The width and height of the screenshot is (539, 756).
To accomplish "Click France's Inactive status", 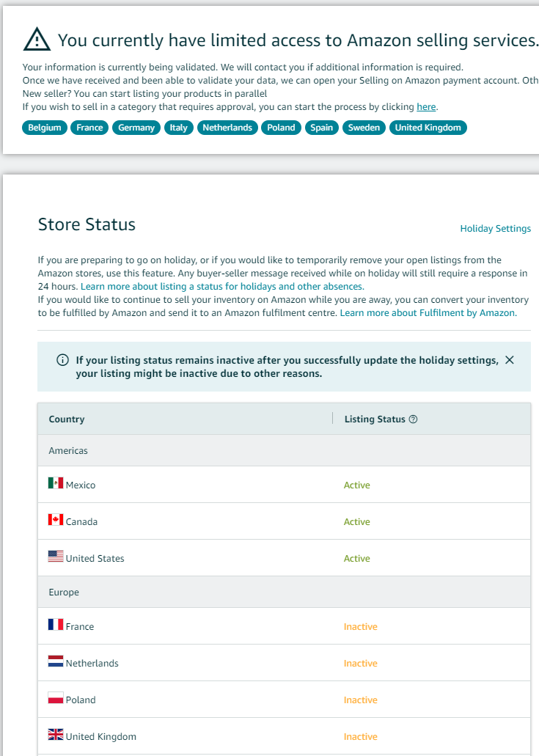I will 361,627.
